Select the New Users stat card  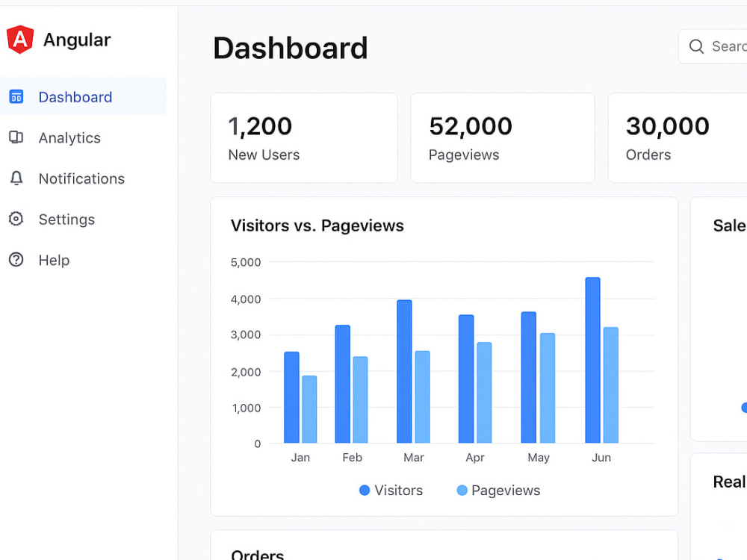pos(304,137)
